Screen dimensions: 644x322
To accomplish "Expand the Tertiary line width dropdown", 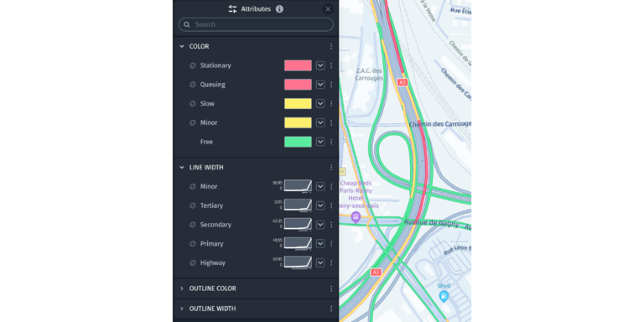I will (x=320, y=205).
